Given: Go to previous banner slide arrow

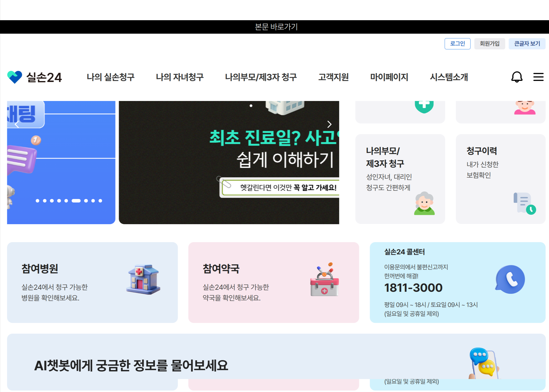Looking at the screenshot, I should click(17, 124).
